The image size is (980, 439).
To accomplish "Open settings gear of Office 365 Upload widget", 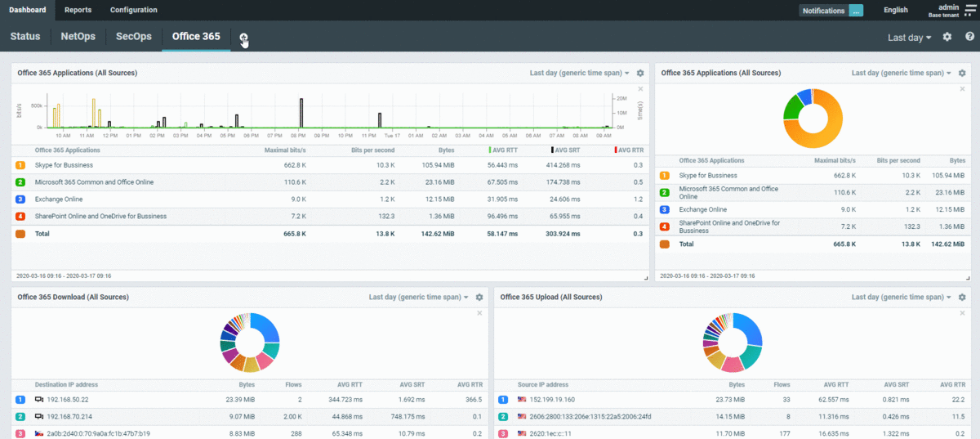I will pos(962,298).
